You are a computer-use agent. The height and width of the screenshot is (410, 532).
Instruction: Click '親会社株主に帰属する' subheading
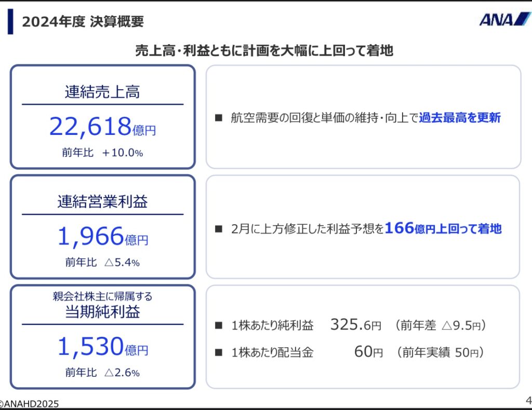102,296
